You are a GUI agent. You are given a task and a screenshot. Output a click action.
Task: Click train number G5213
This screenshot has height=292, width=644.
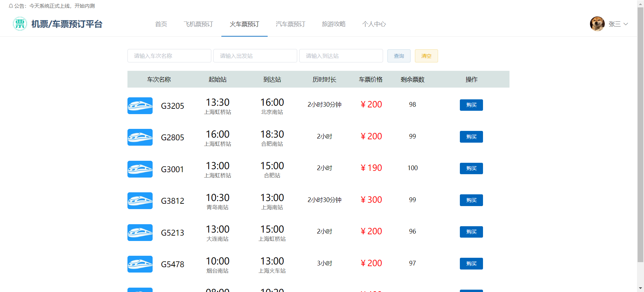172,233
